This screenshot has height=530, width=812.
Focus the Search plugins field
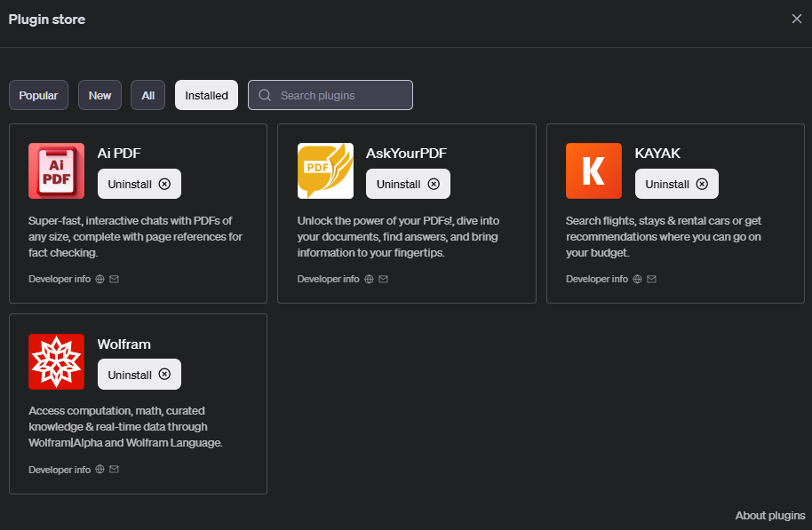(x=330, y=95)
